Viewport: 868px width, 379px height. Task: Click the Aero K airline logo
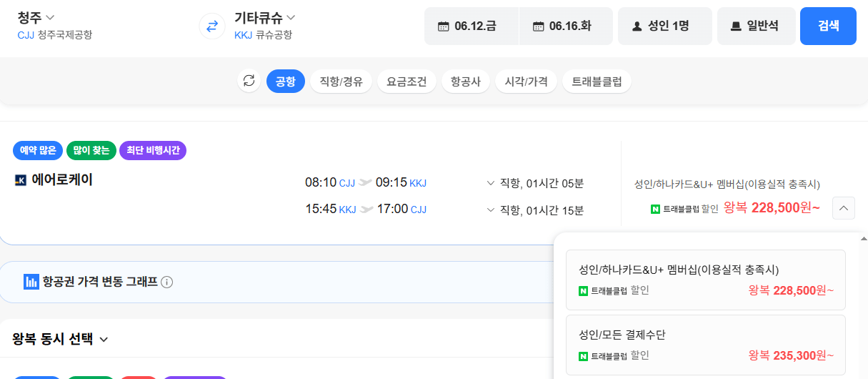click(x=20, y=180)
